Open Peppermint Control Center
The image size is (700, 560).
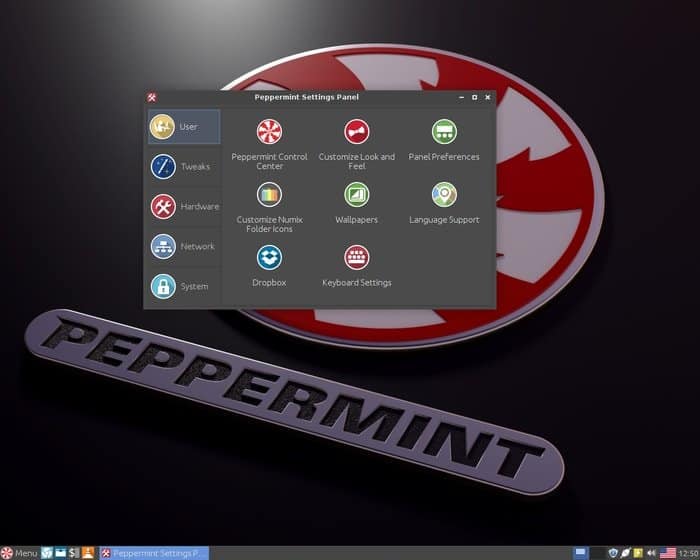269,144
